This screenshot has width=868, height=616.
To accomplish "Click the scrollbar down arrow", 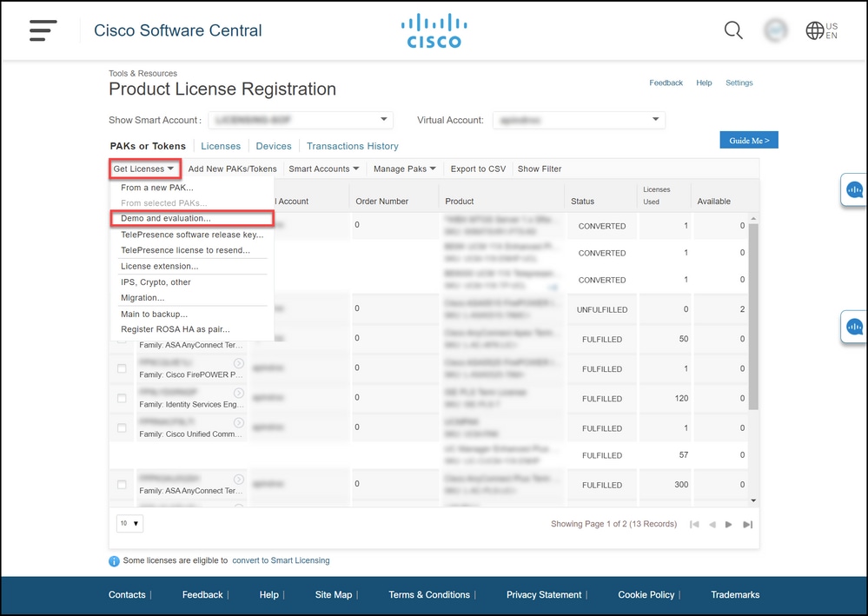I will point(752,500).
